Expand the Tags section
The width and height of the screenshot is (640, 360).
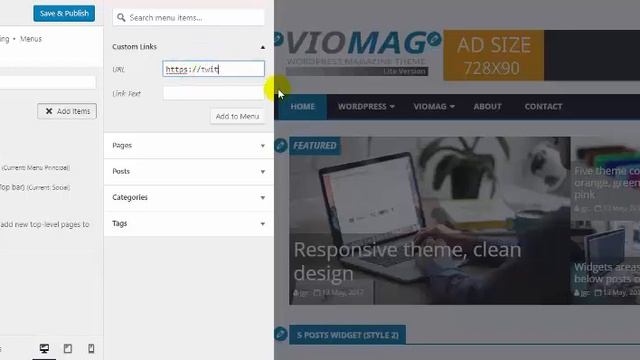(x=189, y=224)
